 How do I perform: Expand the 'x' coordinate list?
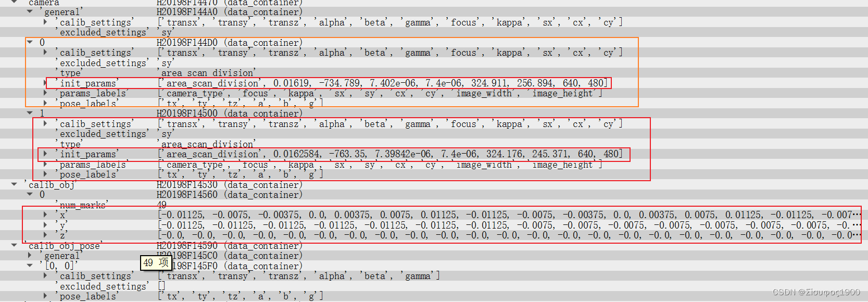[x=45, y=215]
